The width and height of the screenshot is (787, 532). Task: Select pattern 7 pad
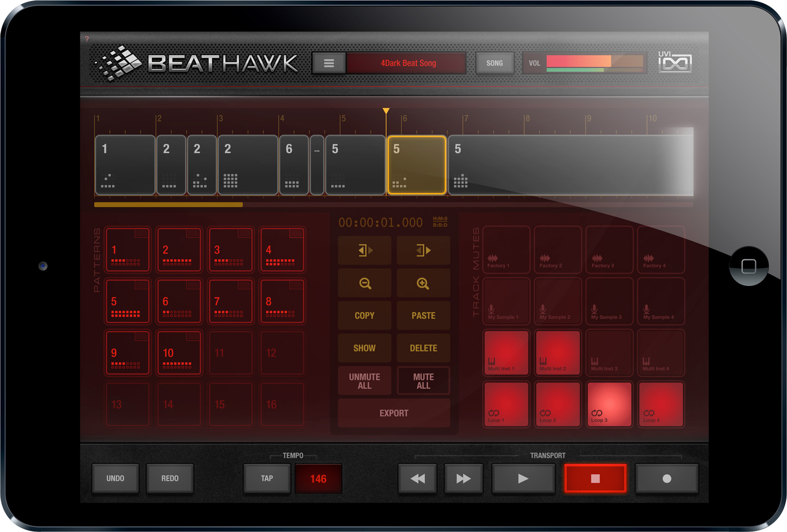(x=231, y=301)
